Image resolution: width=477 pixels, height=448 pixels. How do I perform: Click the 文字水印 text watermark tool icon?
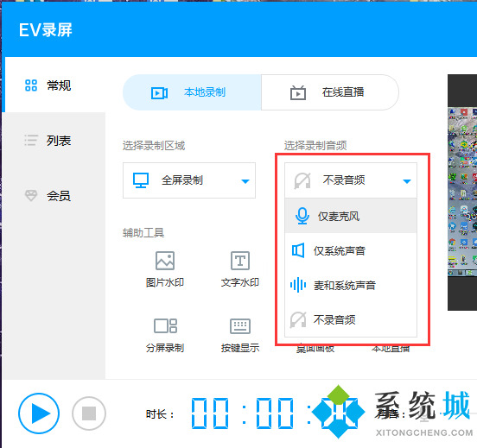pyautogui.click(x=240, y=261)
